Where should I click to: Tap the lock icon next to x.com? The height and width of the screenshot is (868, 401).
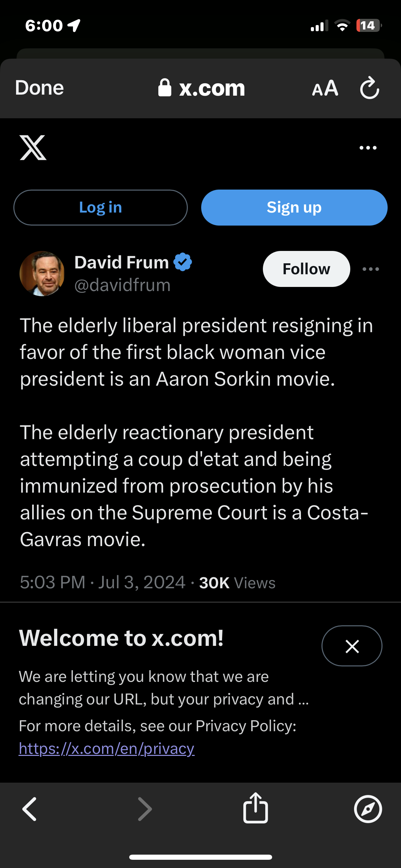(165, 88)
